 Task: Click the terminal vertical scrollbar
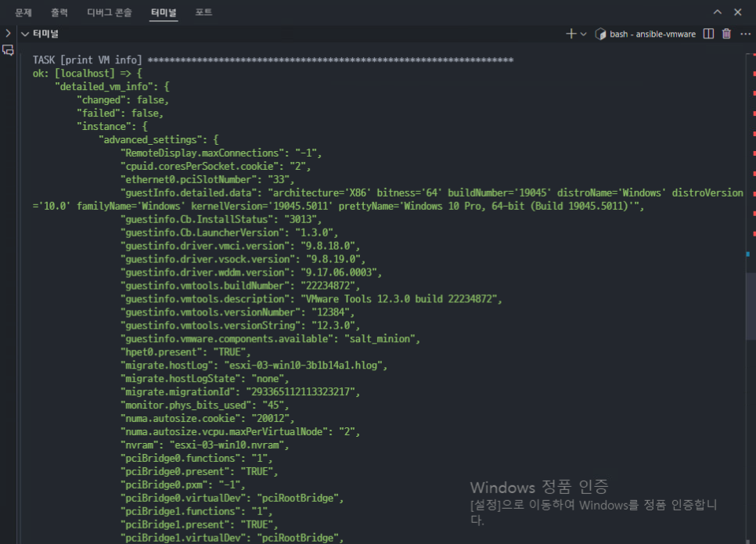[x=751, y=307]
